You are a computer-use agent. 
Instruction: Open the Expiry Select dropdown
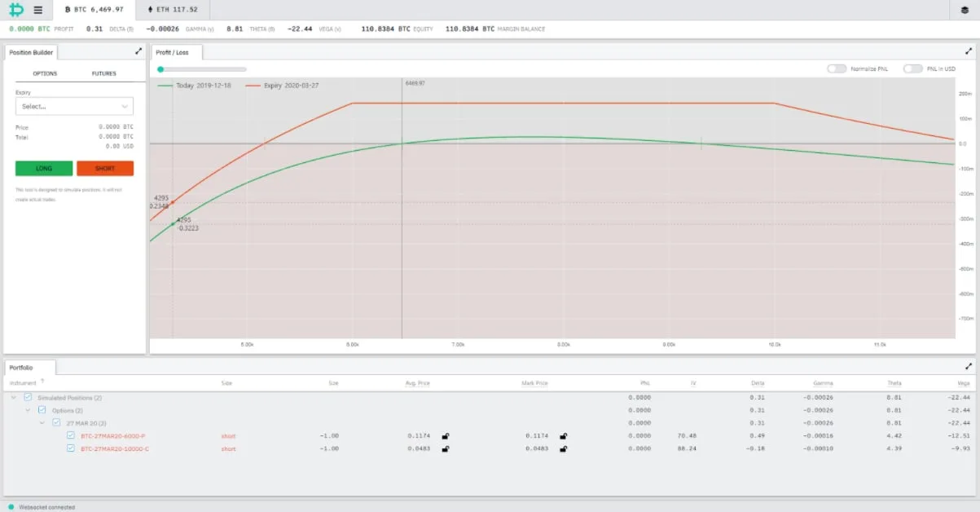tap(74, 106)
